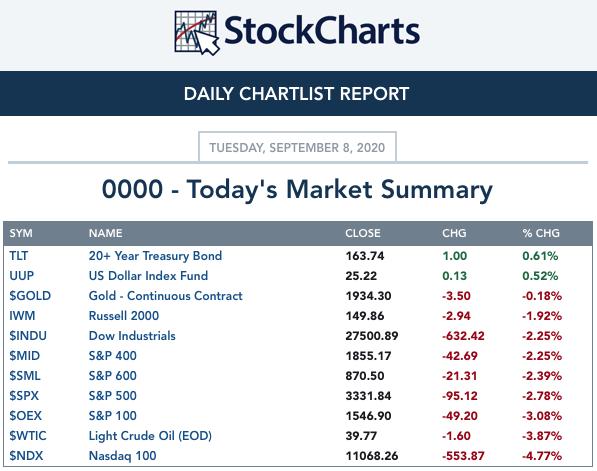Open the Russell 2000 link
This screenshot has height=471, width=597.
[124, 316]
